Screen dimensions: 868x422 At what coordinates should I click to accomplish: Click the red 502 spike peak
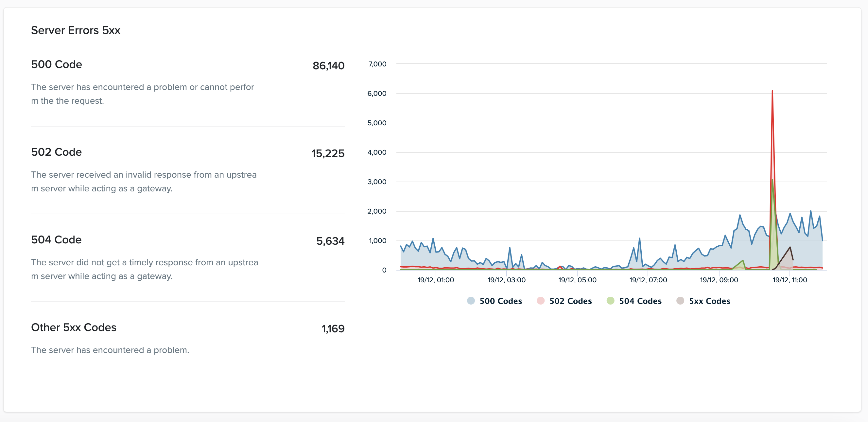(x=772, y=91)
